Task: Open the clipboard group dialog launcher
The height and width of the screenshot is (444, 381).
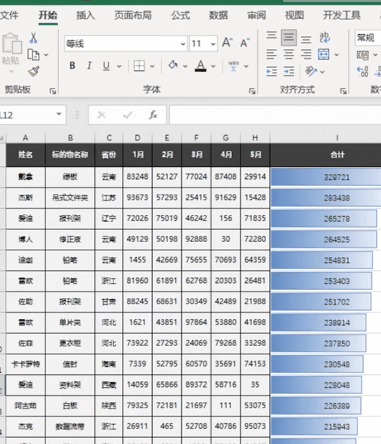Action: click(x=53, y=91)
